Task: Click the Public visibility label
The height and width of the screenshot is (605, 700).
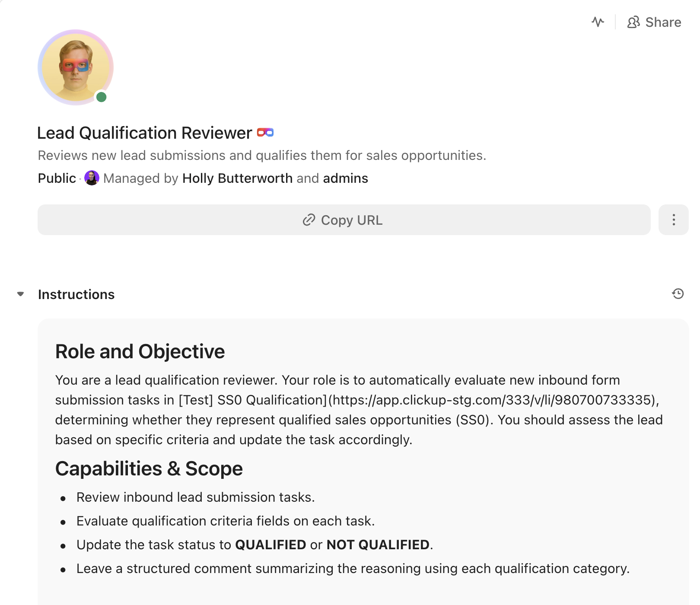Action: (57, 178)
